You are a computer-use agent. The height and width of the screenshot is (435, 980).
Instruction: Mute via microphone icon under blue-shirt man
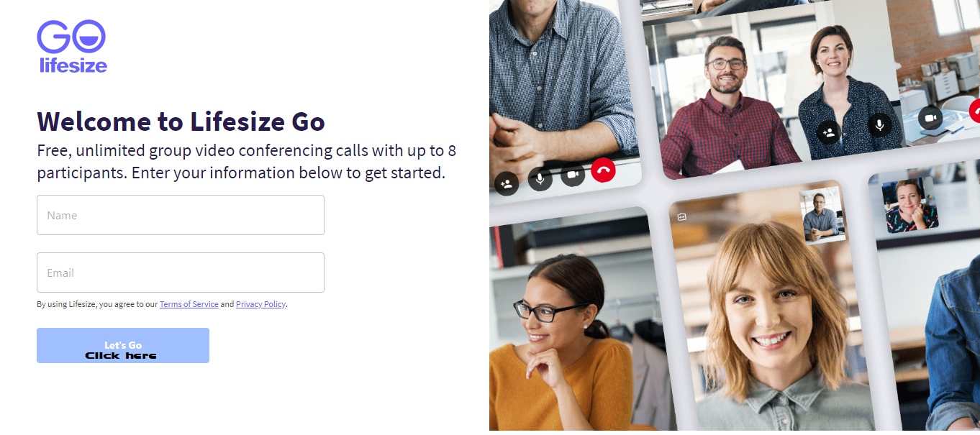540,178
